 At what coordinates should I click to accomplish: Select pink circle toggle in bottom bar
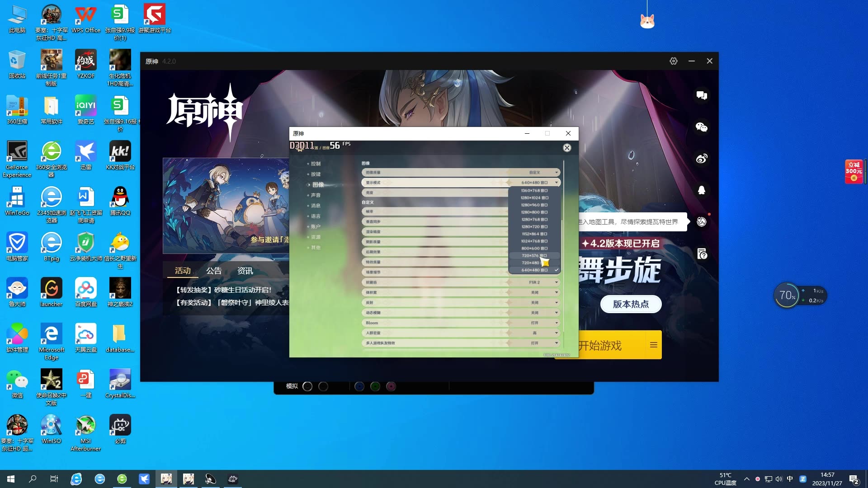tap(391, 386)
